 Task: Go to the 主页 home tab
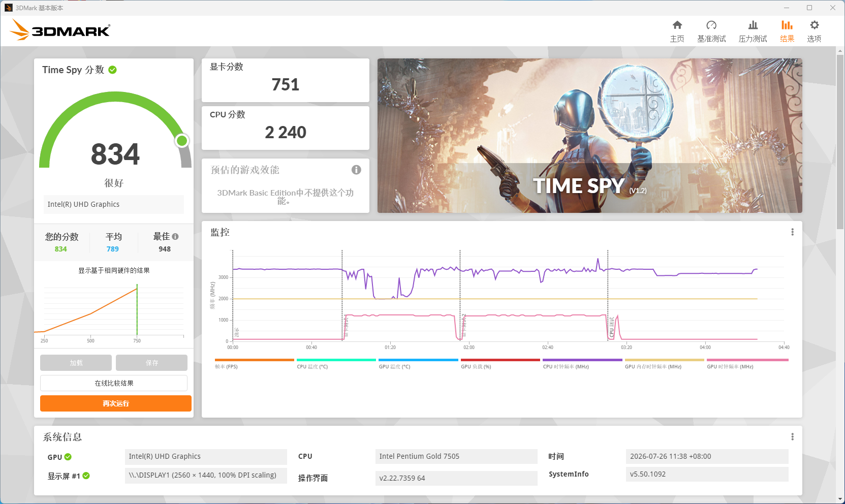click(677, 31)
